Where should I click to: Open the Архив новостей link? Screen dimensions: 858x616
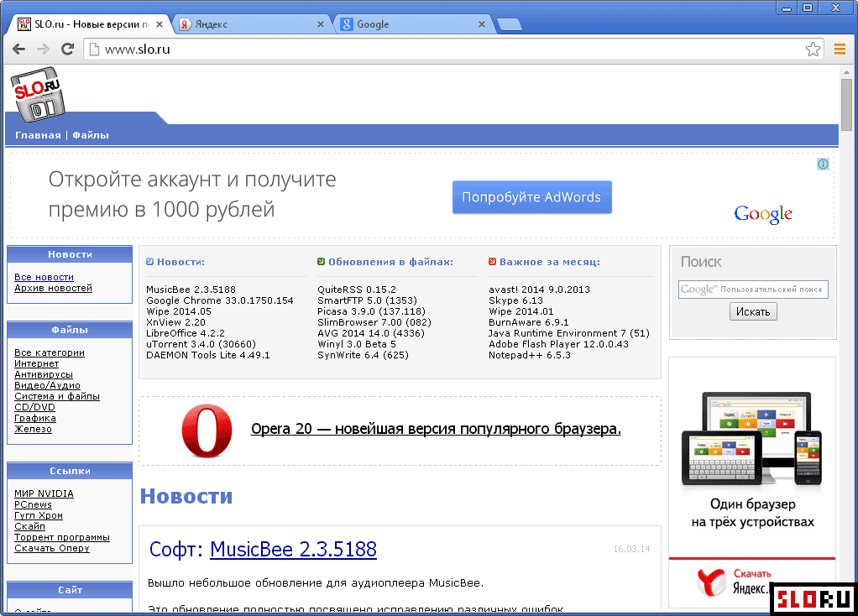[x=53, y=289]
